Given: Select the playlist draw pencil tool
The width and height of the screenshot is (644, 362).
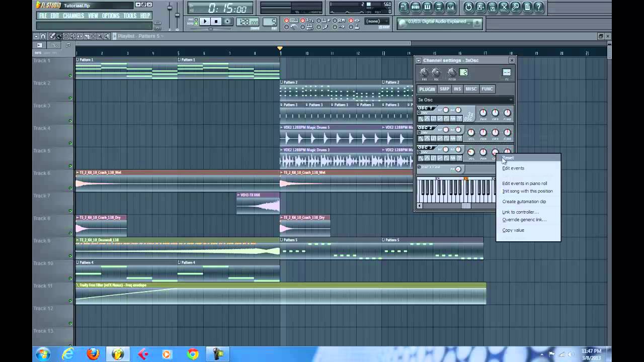Looking at the screenshot, I should click(x=52, y=36).
